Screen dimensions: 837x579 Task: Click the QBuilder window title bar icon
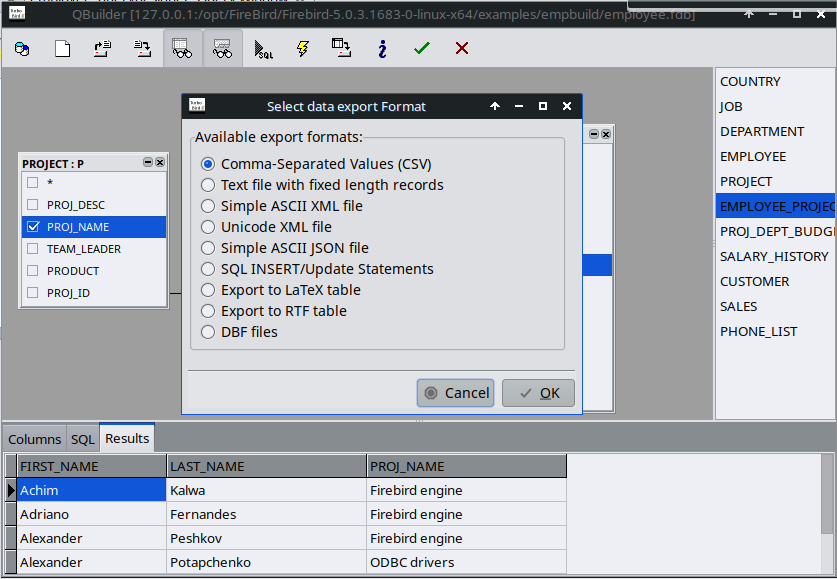17,13
